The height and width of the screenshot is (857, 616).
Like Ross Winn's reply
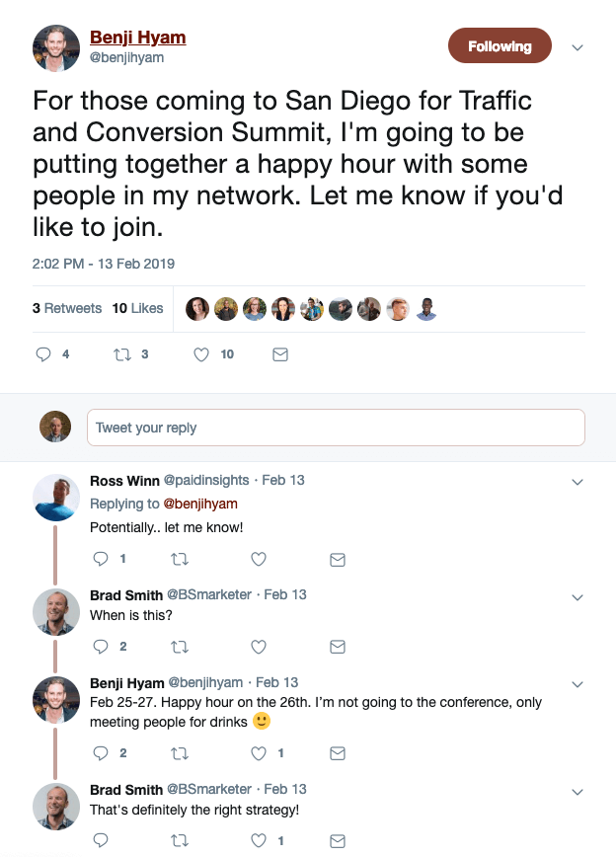pos(259,559)
